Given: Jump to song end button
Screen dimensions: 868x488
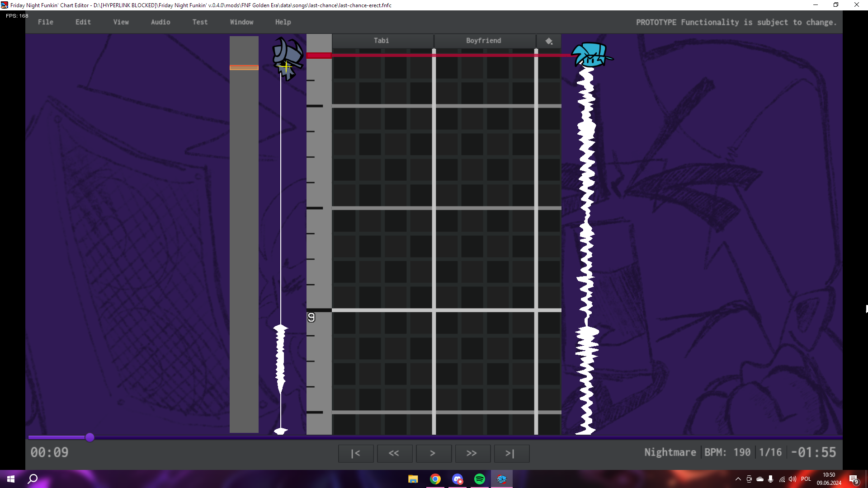Looking at the screenshot, I should pos(511,453).
